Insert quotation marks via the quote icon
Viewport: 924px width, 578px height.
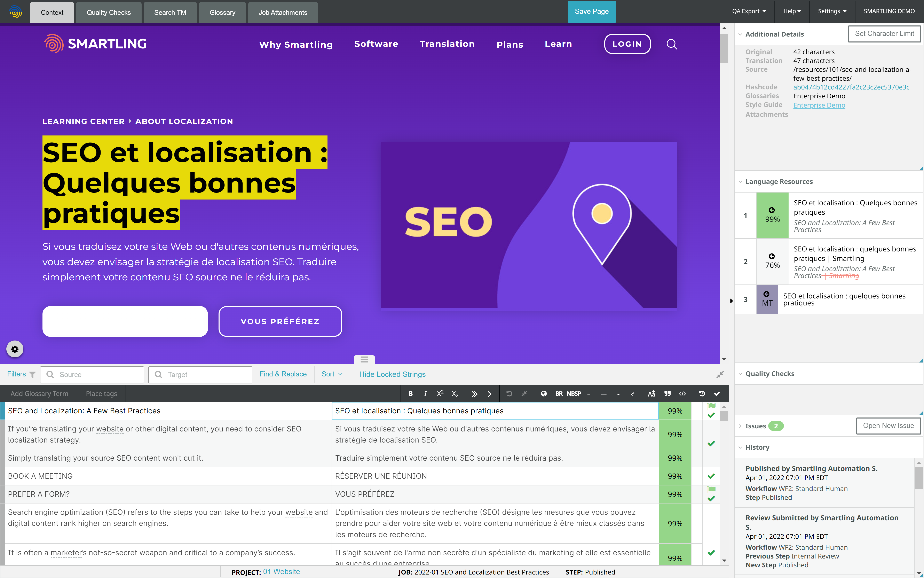click(x=667, y=394)
